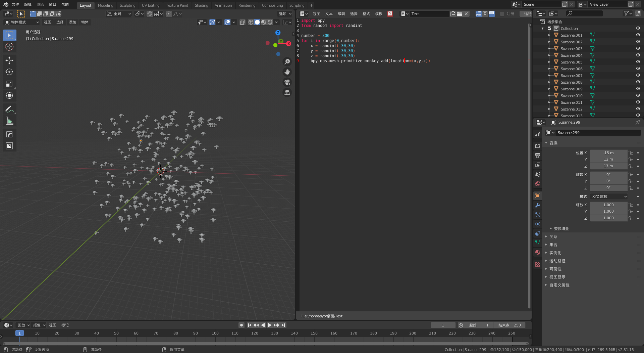Play the animation forward

click(270, 325)
